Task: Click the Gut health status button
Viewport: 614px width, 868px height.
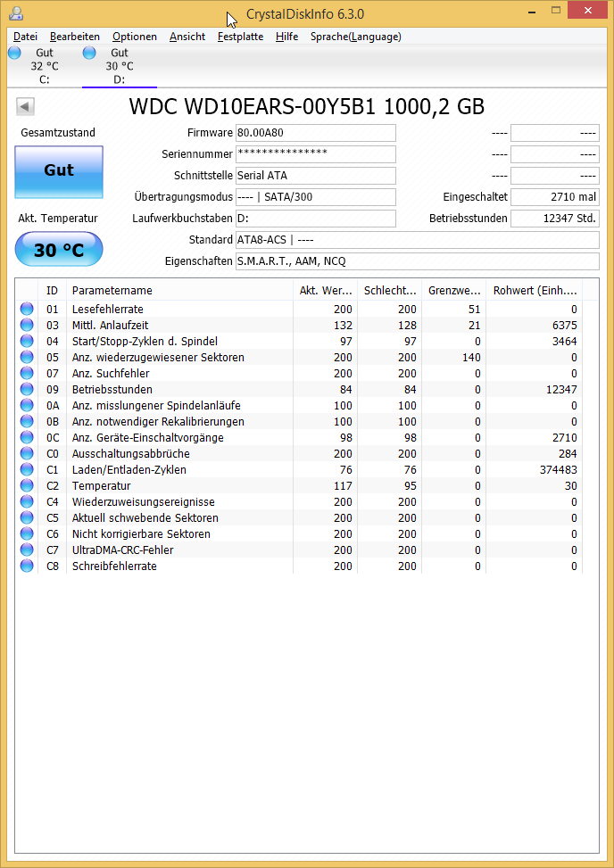Action: pos(59,172)
